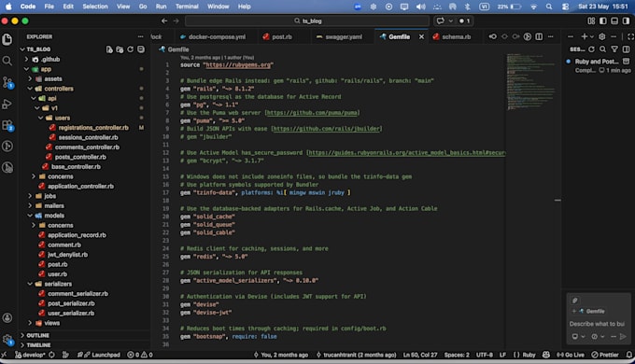Open the Run menu
Image resolution: width=635 pixels, height=364 pixels.
pyautogui.click(x=161, y=7)
